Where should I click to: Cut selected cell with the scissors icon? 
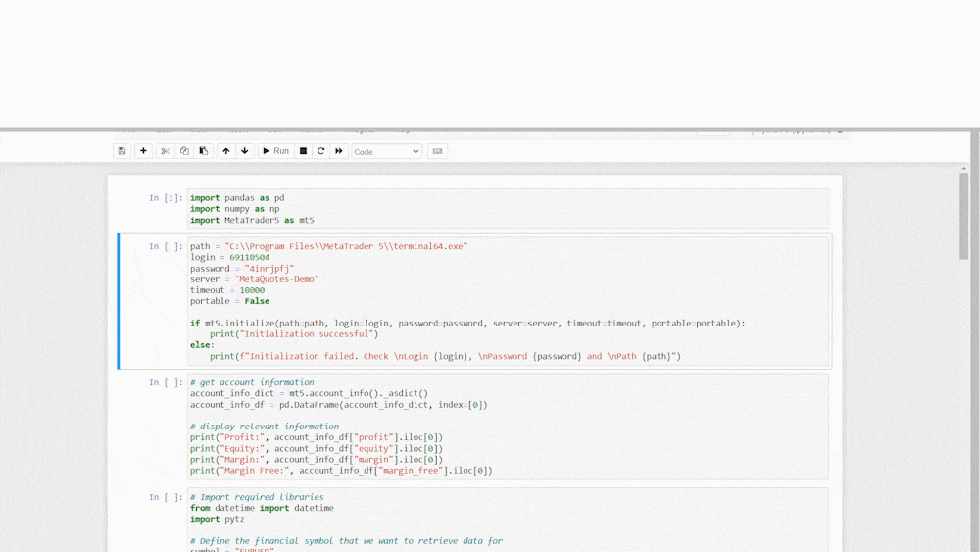[x=165, y=151]
